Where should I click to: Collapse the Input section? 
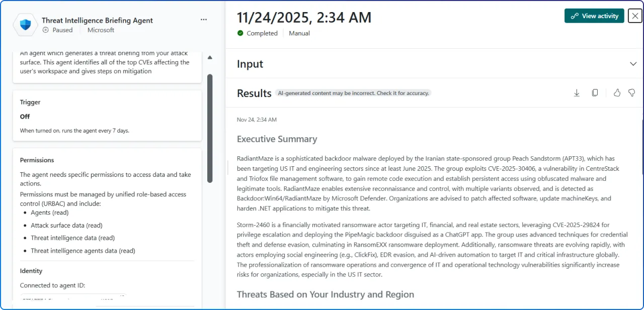[633, 64]
